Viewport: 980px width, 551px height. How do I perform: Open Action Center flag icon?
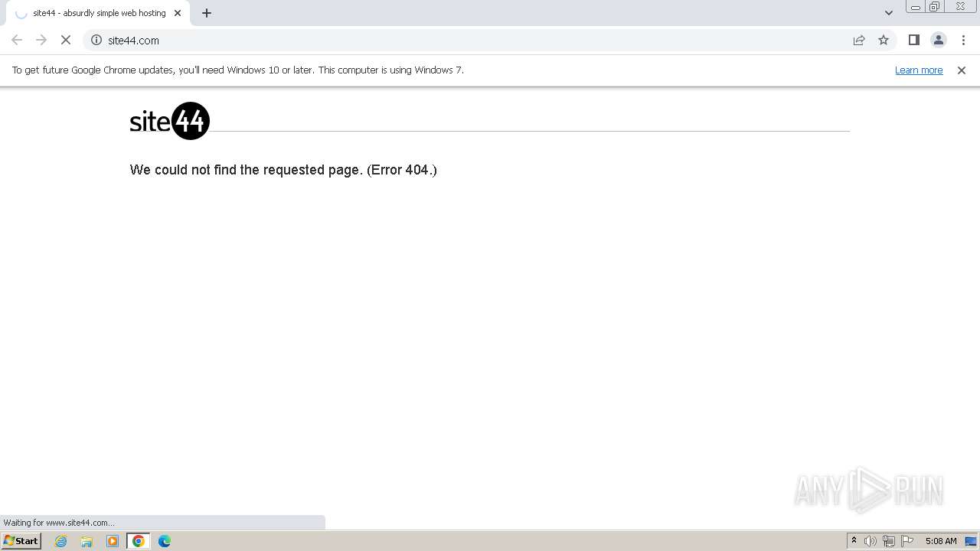click(907, 541)
